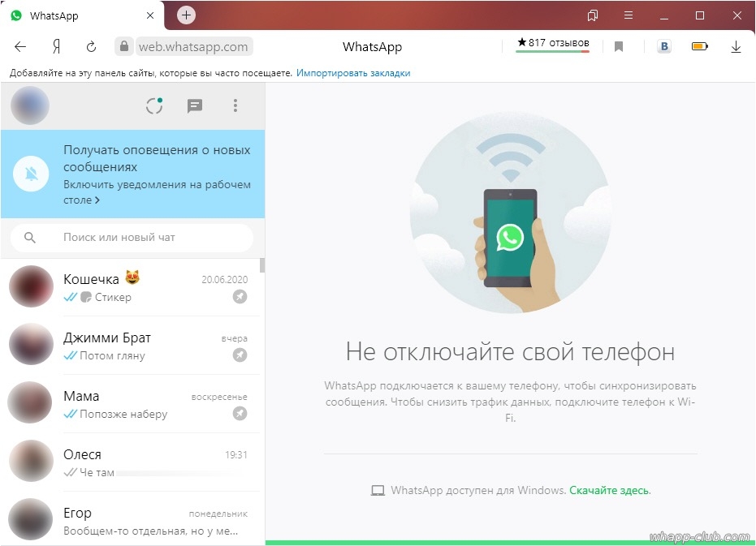Click the pin icon on Мама chat
The height and width of the screenshot is (546, 756).
click(240, 414)
